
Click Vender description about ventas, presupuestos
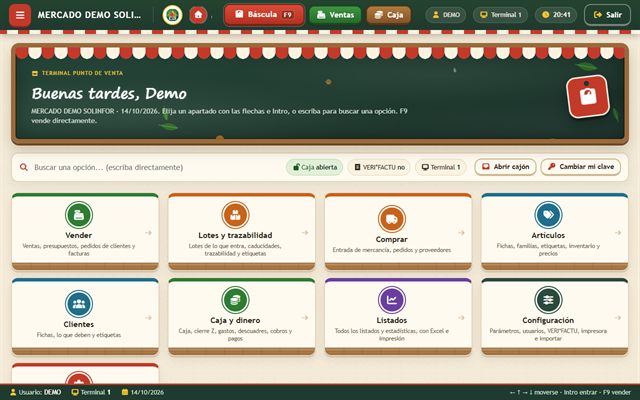[79, 250]
